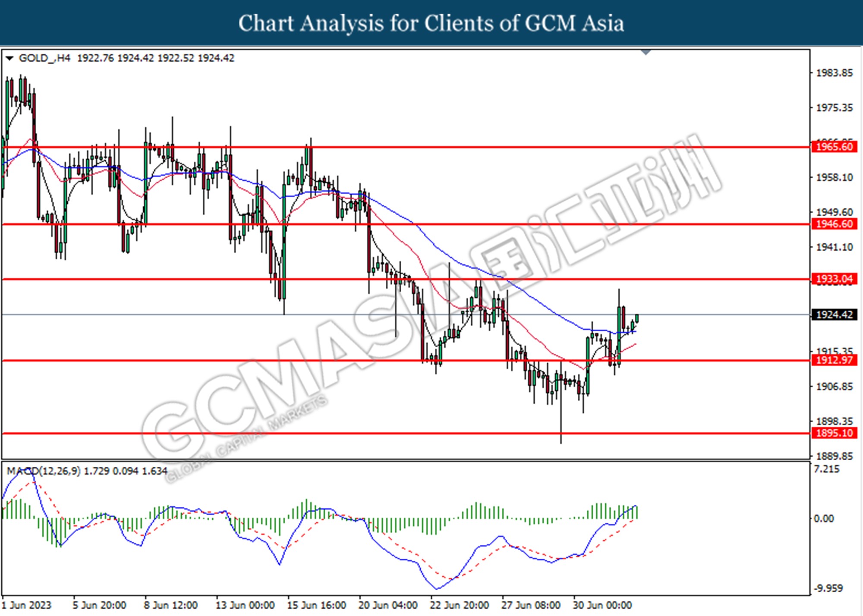Click the 1941.10 price scale value

click(835, 247)
